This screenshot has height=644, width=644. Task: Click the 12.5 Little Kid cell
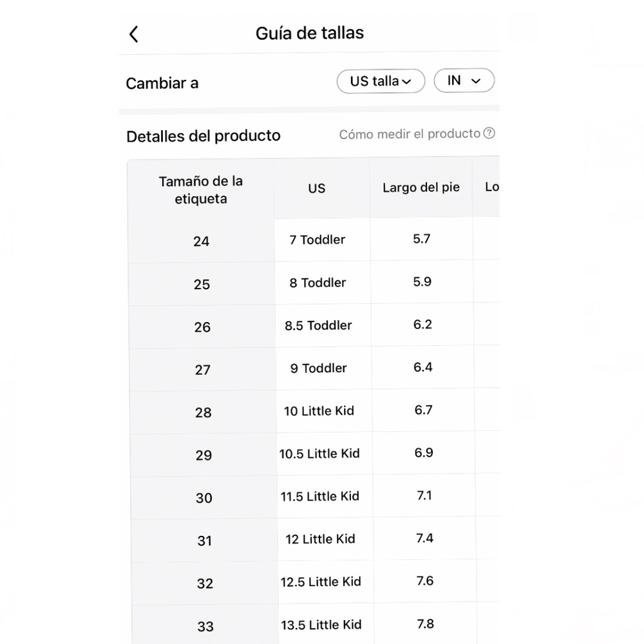(320, 582)
